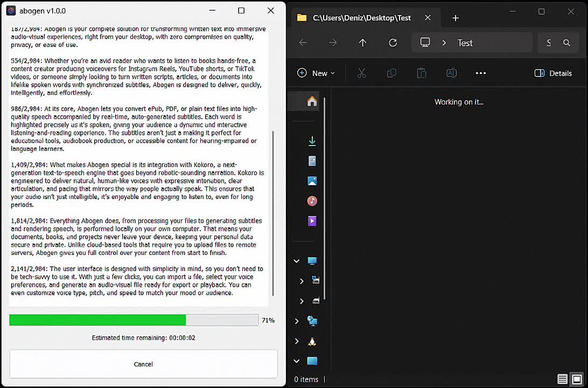Expand the breadcrumb chevron before Test
Viewport: 588px width, 388px height.
(444, 43)
